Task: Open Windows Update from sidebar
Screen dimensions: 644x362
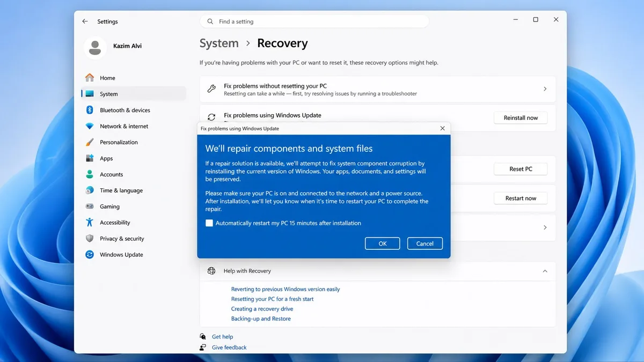Action: (x=134, y=255)
